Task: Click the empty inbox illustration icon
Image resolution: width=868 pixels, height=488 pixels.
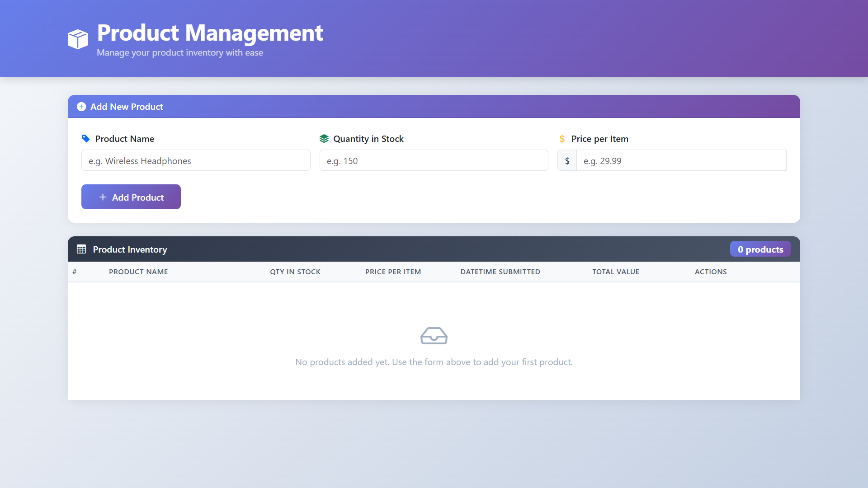Action: click(434, 335)
